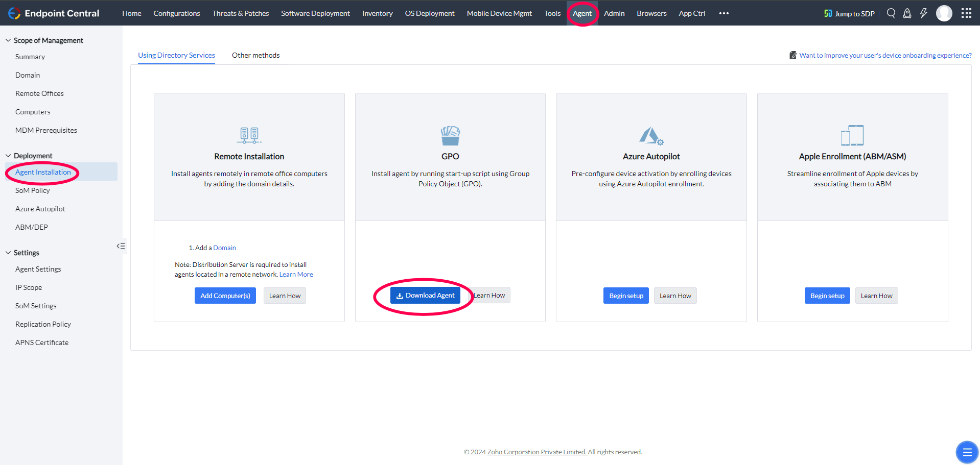Click the GPO basket icon
The image size is (980, 465).
[x=450, y=135]
